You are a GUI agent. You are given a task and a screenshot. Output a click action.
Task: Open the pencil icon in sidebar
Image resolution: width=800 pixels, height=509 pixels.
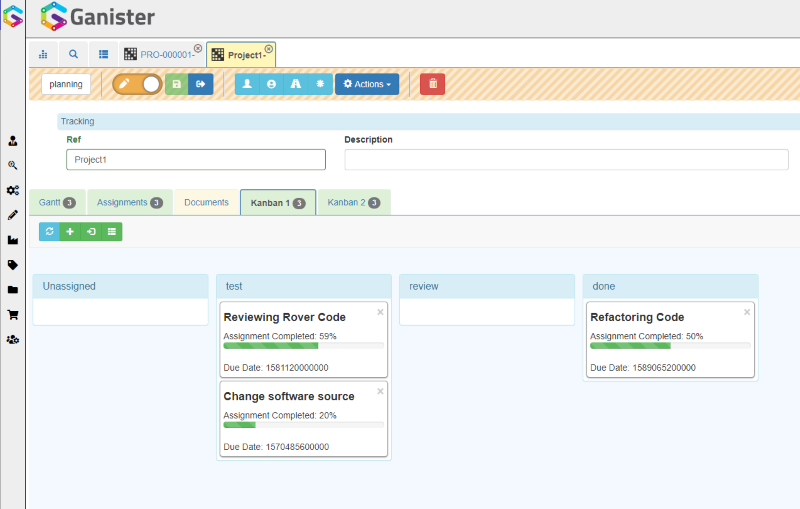(13, 215)
